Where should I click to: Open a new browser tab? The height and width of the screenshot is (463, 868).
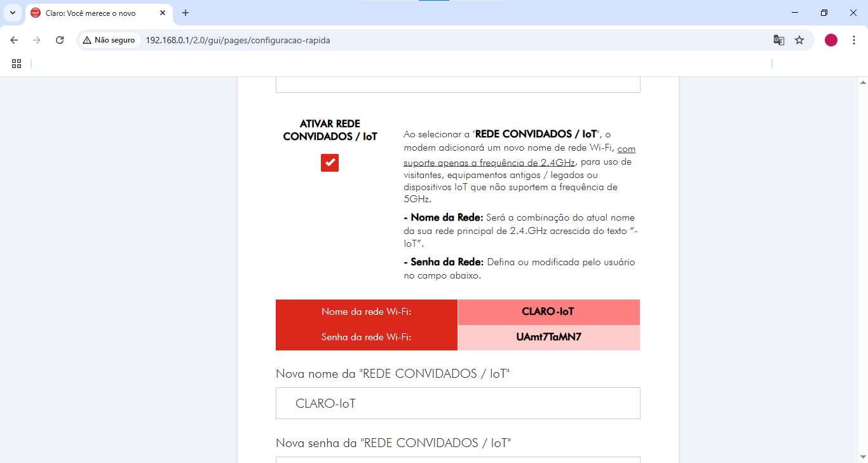pos(186,13)
